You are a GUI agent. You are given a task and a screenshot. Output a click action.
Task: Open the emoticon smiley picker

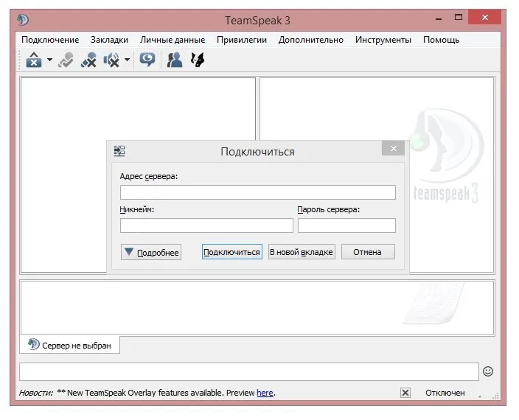coord(488,371)
